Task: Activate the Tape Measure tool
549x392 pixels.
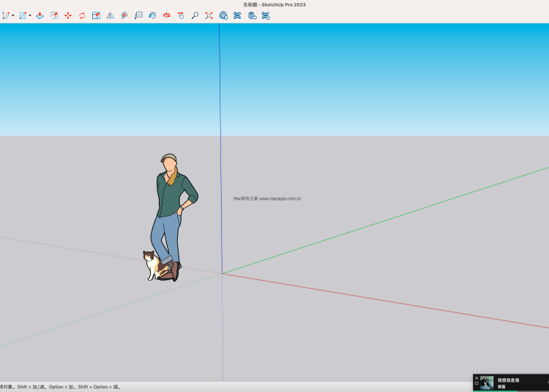Action: 124,15
